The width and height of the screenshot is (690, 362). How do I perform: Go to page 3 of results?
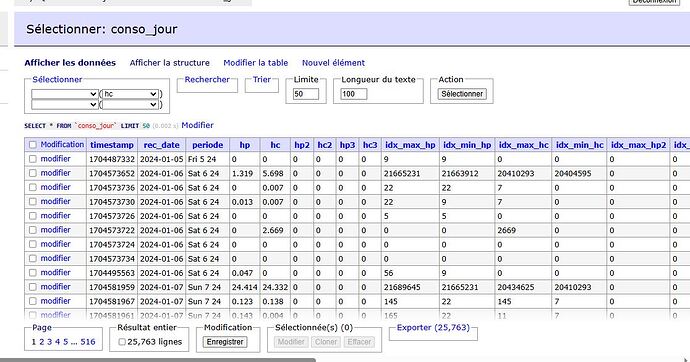(x=49, y=342)
